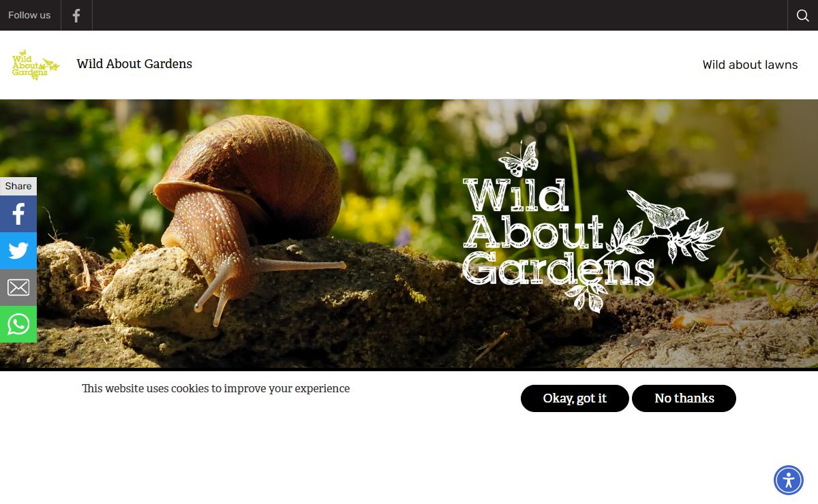Image resolution: width=818 pixels, height=504 pixels.
Task: Share this page by email
Action: [x=18, y=287]
